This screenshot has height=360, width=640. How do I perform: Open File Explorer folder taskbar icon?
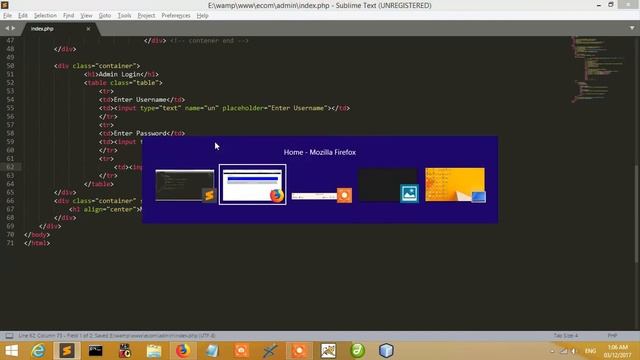point(154,351)
